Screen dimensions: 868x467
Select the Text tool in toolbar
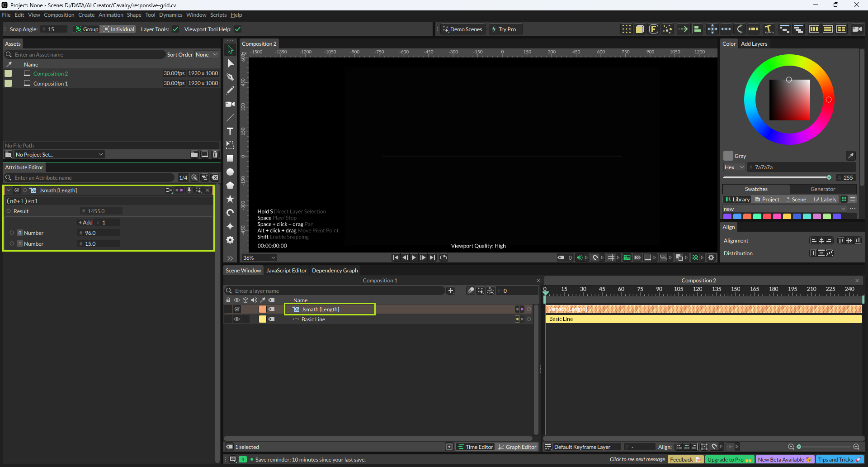230,131
